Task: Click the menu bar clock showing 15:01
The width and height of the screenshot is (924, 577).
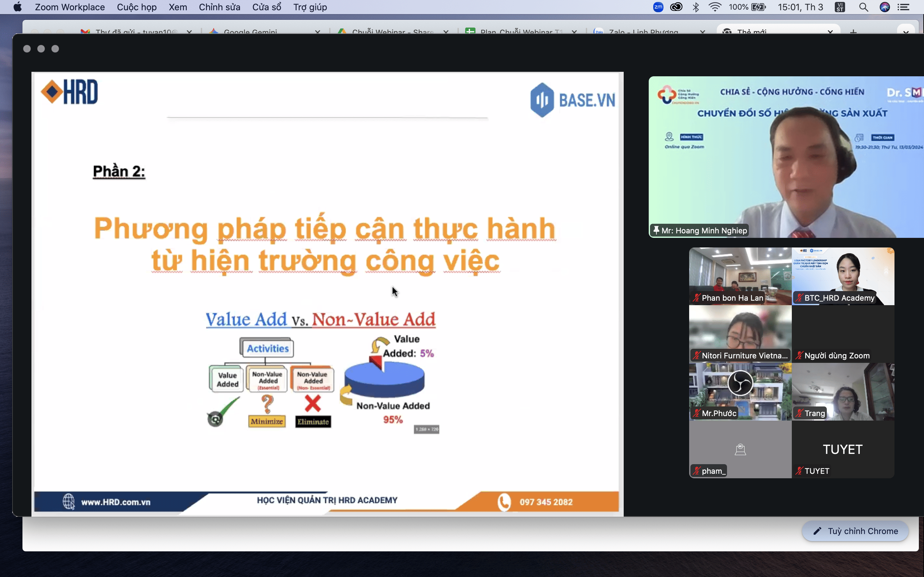Action: pos(800,7)
